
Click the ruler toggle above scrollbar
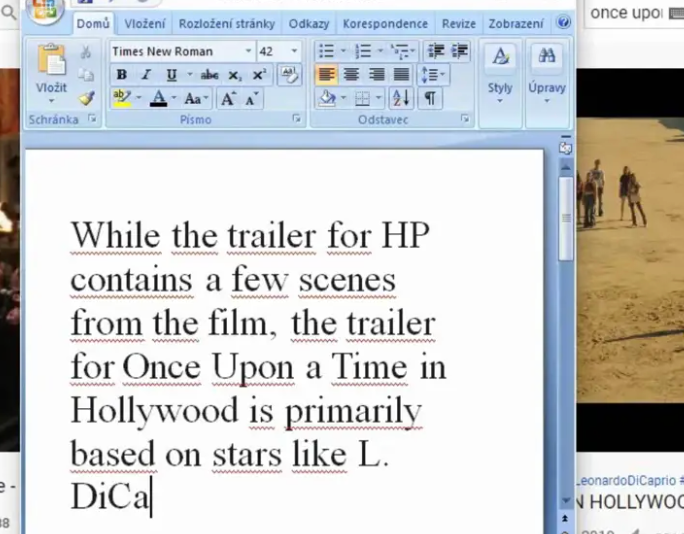pyautogui.click(x=565, y=148)
